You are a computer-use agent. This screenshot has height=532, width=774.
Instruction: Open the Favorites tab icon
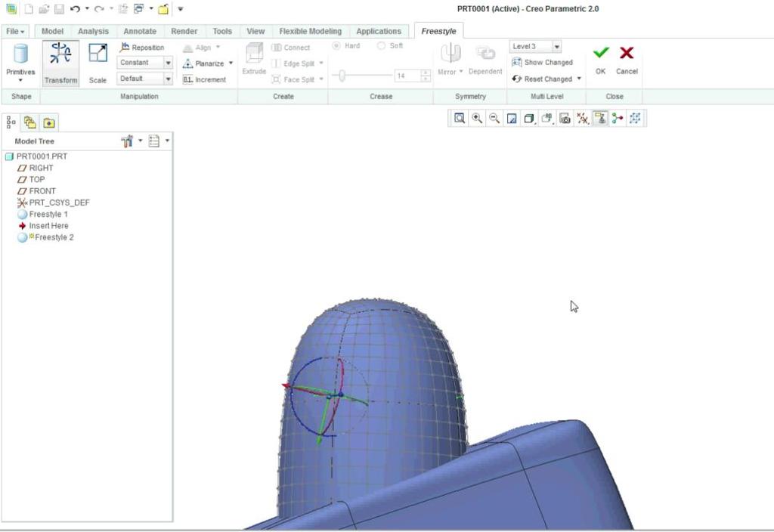click(49, 122)
